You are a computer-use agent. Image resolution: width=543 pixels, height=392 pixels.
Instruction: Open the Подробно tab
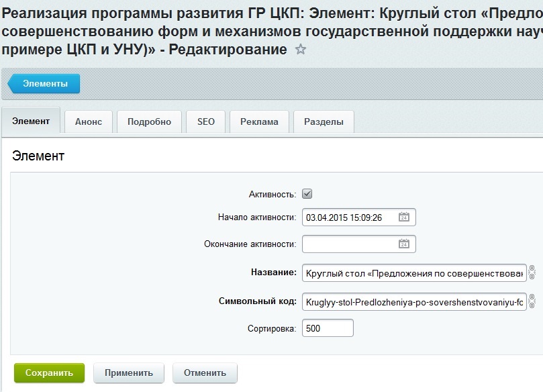click(x=149, y=121)
